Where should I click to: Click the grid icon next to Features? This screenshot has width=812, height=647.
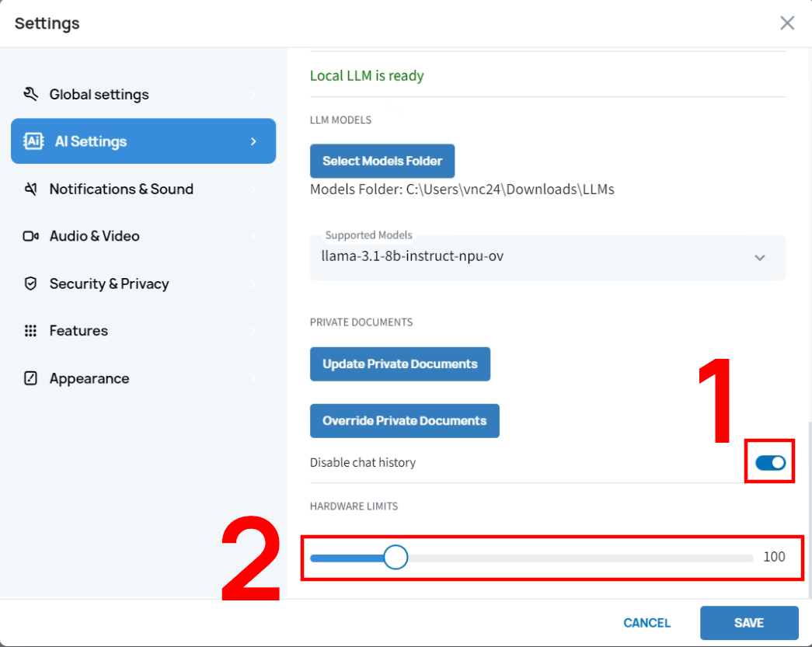[31, 331]
